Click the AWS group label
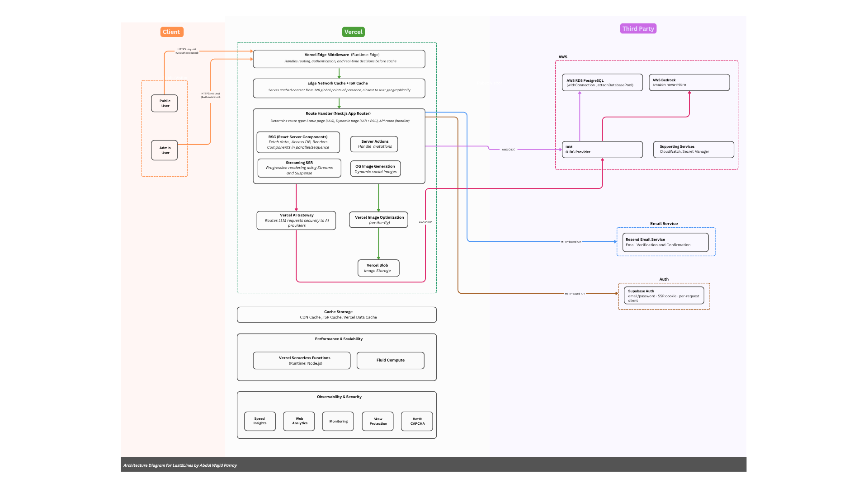 [563, 57]
